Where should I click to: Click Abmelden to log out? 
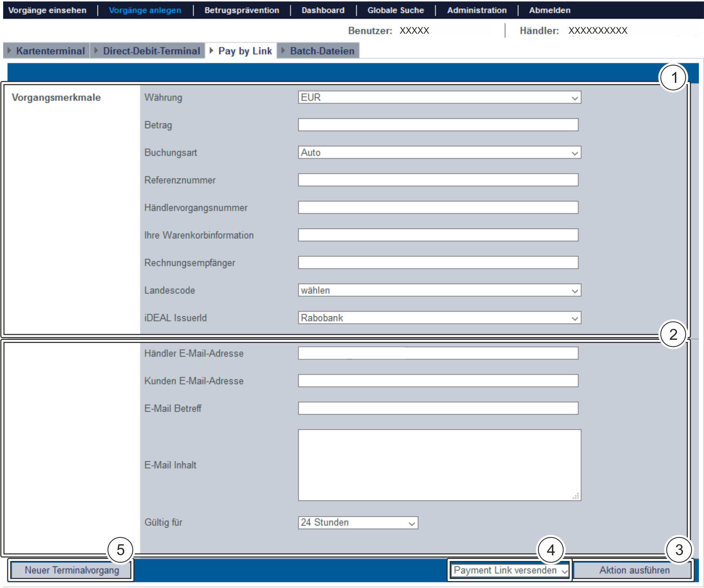click(x=550, y=10)
